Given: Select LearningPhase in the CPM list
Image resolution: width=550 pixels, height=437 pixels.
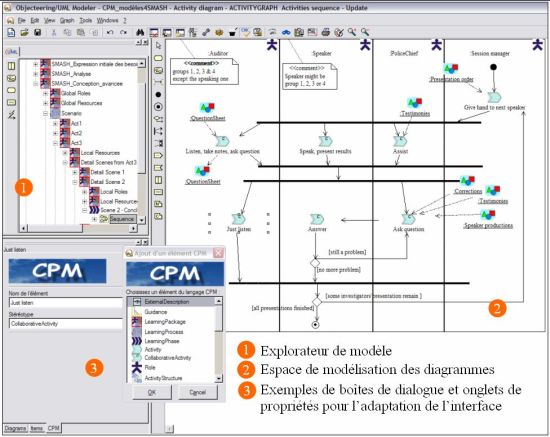Looking at the screenshot, I should pos(162,341).
